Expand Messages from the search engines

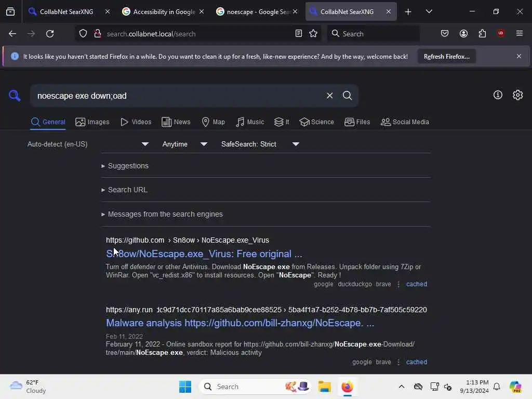coord(162,215)
